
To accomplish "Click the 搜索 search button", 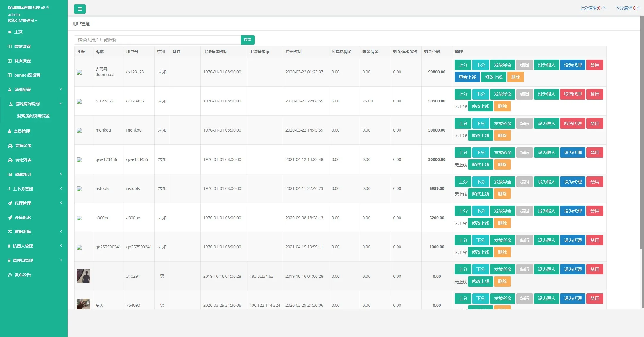I will pyautogui.click(x=247, y=40).
